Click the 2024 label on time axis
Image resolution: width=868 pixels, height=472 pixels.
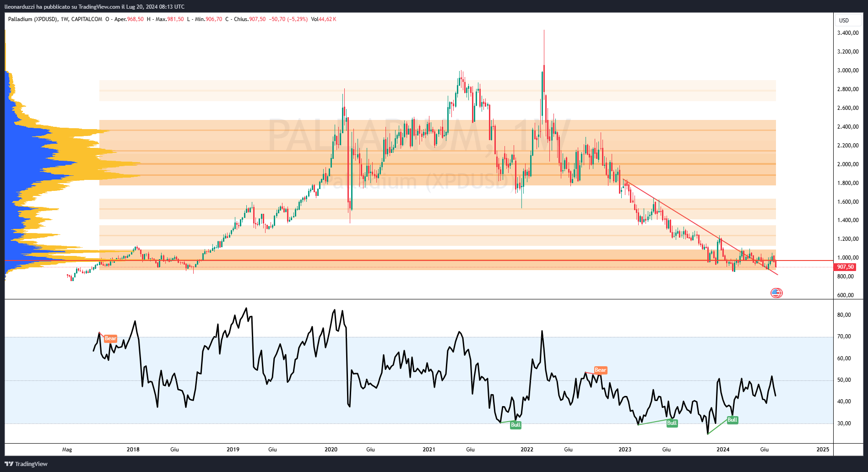coord(723,450)
